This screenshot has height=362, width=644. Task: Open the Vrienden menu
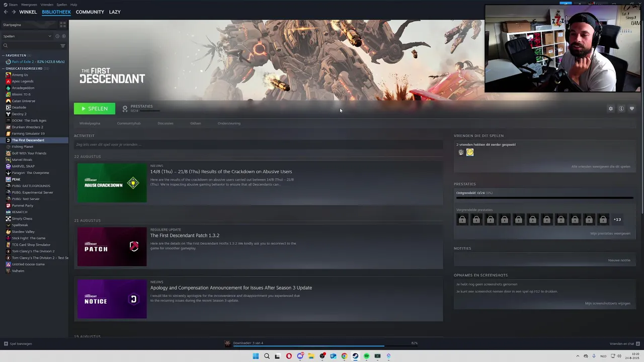pos(47,5)
